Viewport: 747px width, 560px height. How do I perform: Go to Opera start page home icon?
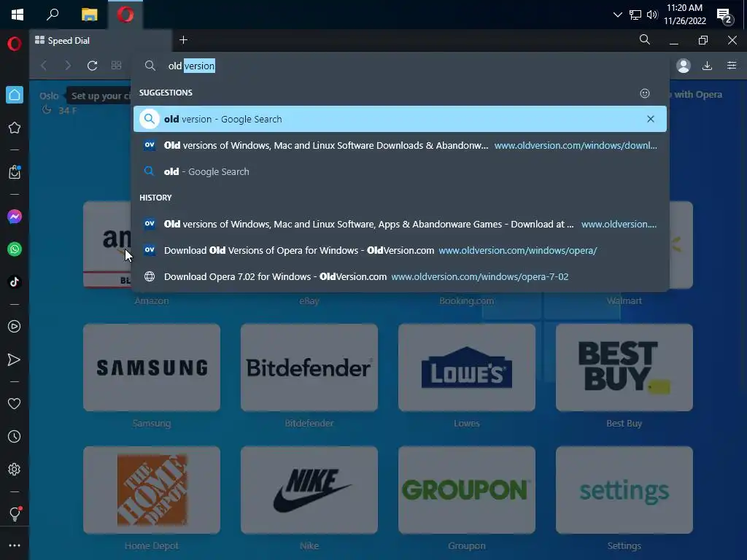pos(15,95)
